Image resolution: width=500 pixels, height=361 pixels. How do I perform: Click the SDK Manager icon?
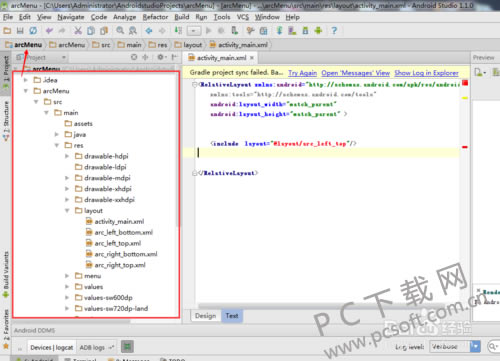click(x=305, y=31)
